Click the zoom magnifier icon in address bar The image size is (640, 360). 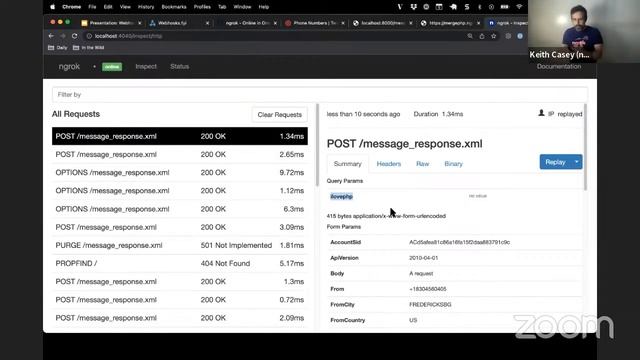click(470, 36)
